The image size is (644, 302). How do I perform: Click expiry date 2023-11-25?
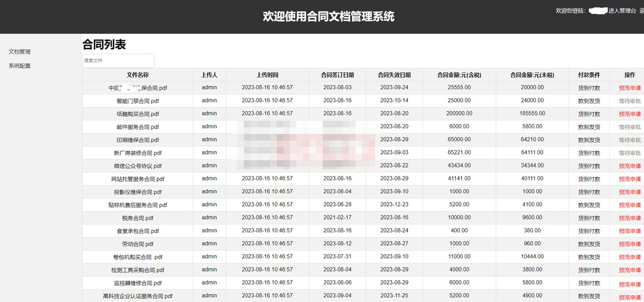[394, 295]
